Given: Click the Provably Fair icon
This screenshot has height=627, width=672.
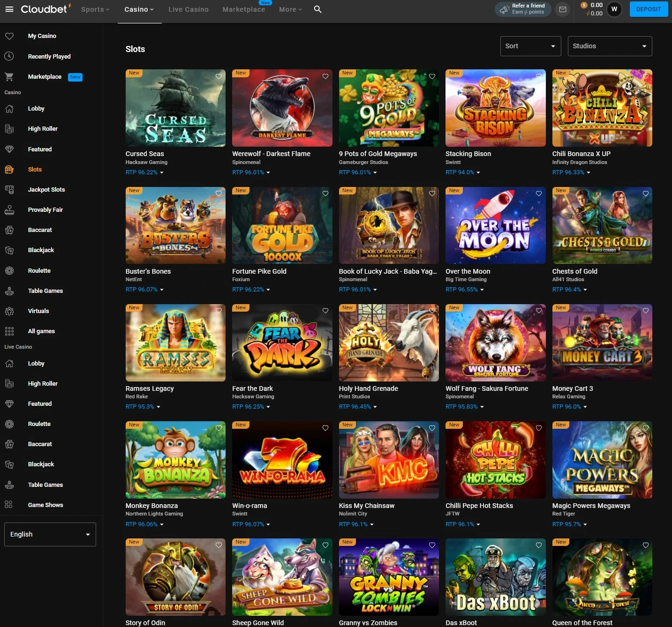Looking at the screenshot, I should click(x=9, y=210).
